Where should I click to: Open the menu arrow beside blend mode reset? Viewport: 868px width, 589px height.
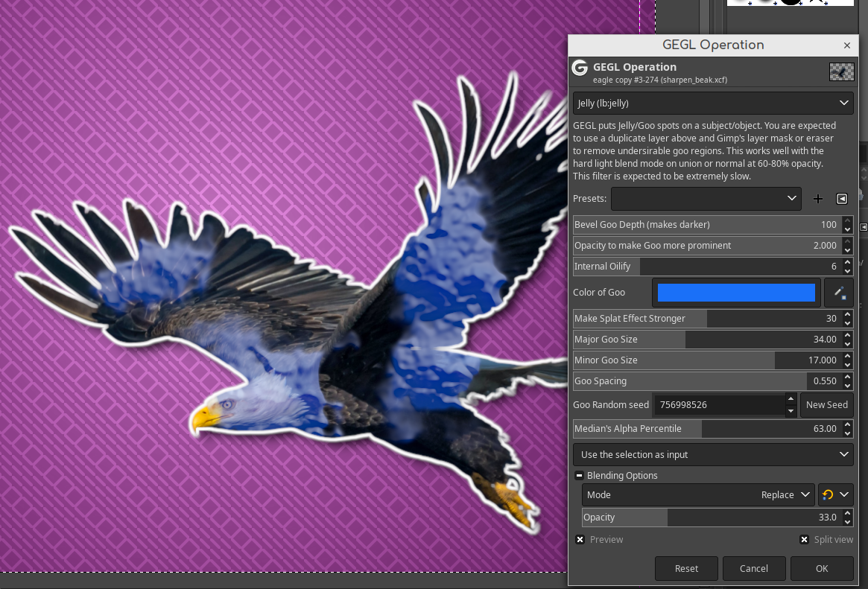tap(844, 495)
